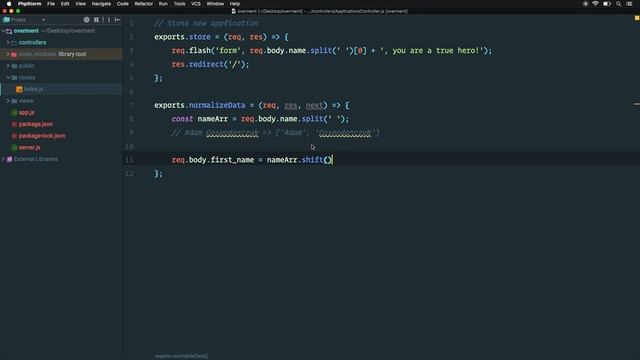Screen dimensions: 640x360
Task: Expand the views folder
Action: click(8, 101)
